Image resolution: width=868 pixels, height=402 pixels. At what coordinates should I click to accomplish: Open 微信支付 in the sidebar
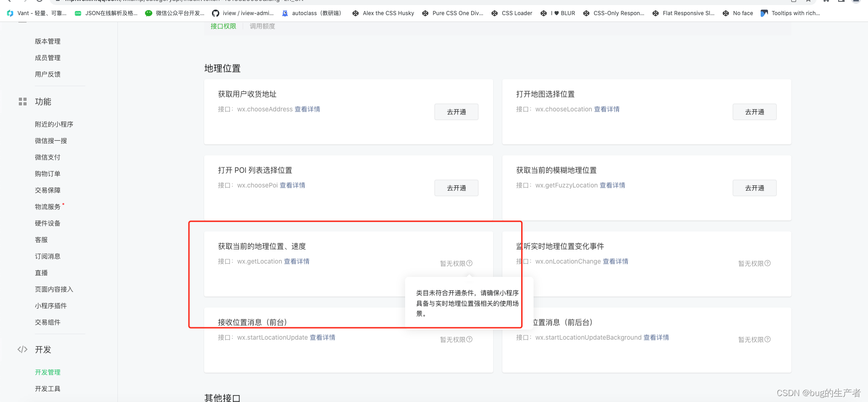[48, 157]
